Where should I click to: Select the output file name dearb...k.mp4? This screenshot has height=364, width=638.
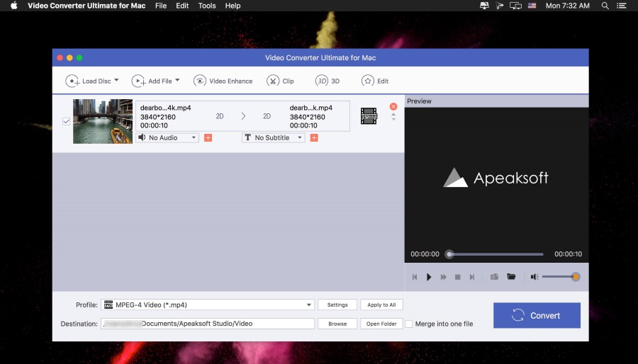click(x=311, y=108)
